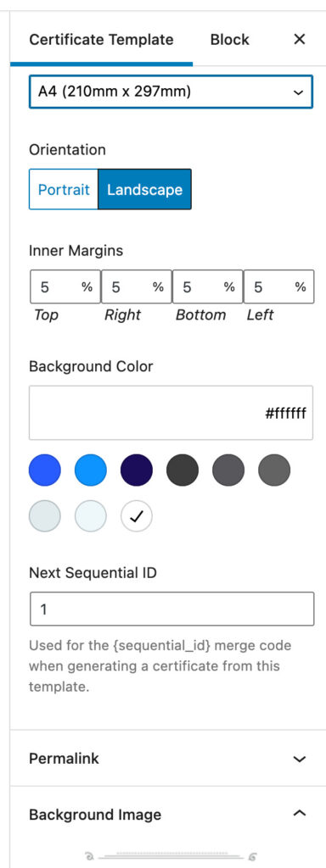Click the Right margin input field
Image resolution: width=326 pixels, height=868 pixels.
136,287
